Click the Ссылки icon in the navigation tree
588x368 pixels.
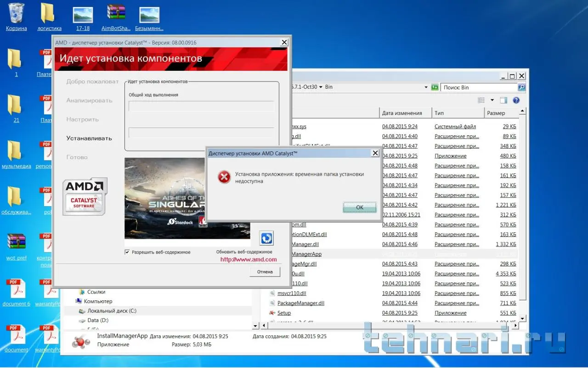[82, 292]
